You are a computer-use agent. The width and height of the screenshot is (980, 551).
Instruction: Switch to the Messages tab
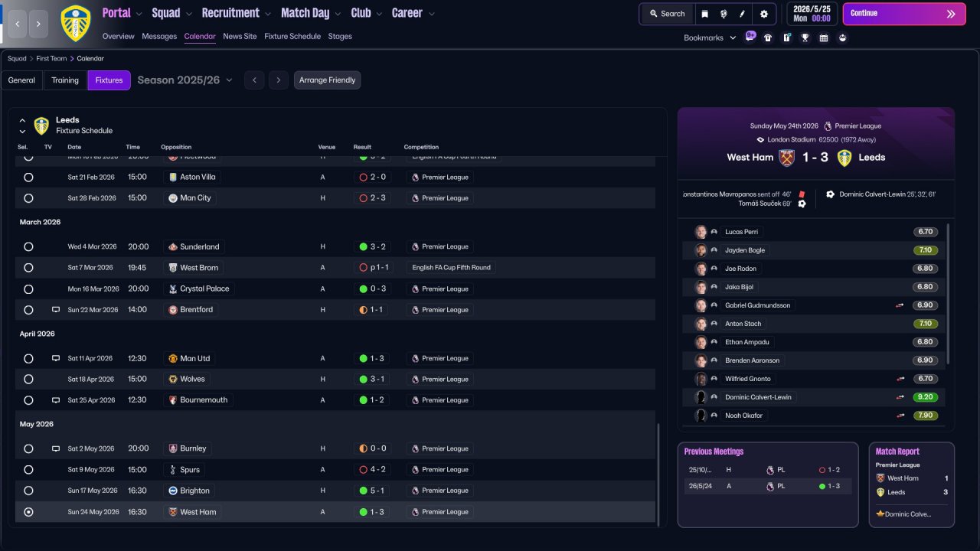[x=159, y=37]
